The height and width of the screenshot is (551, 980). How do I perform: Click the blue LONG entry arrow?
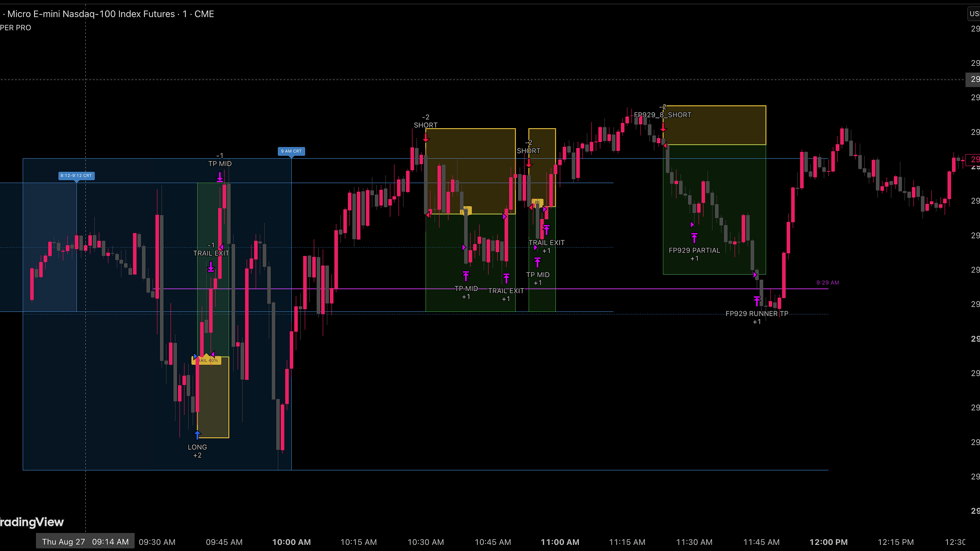[x=197, y=435]
